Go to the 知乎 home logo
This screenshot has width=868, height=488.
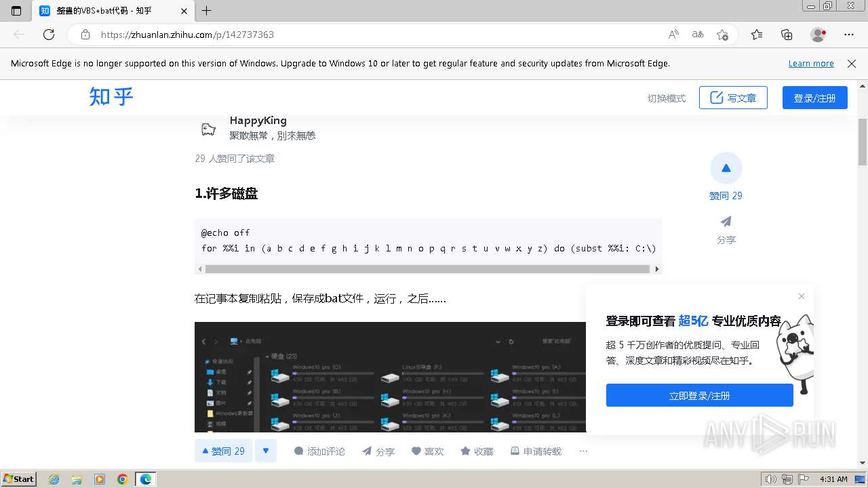click(x=111, y=97)
